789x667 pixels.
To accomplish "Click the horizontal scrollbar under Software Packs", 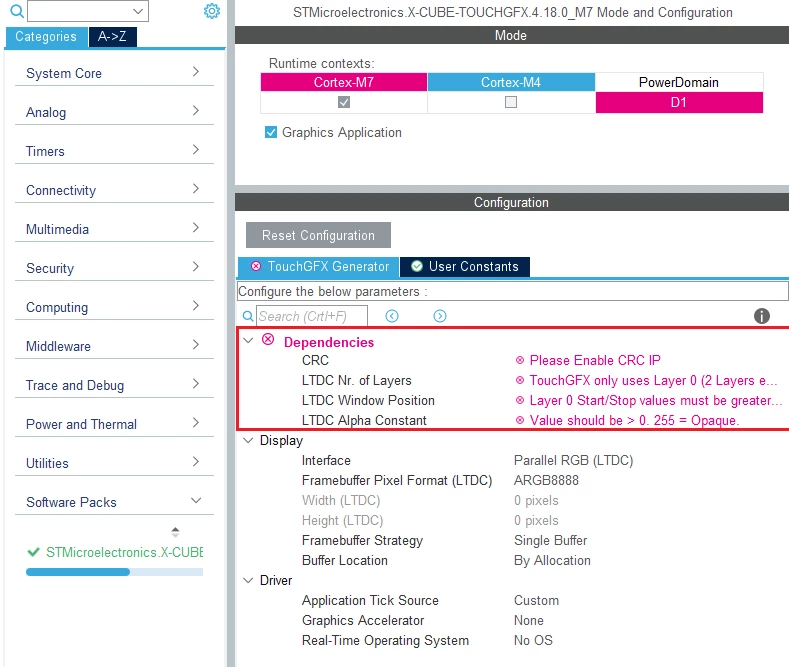I will coord(114,572).
